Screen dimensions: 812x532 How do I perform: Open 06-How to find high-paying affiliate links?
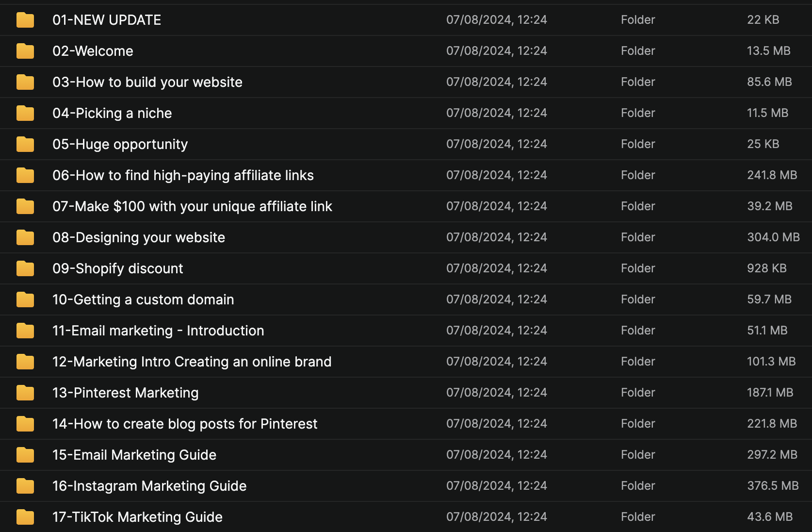tap(183, 175)
